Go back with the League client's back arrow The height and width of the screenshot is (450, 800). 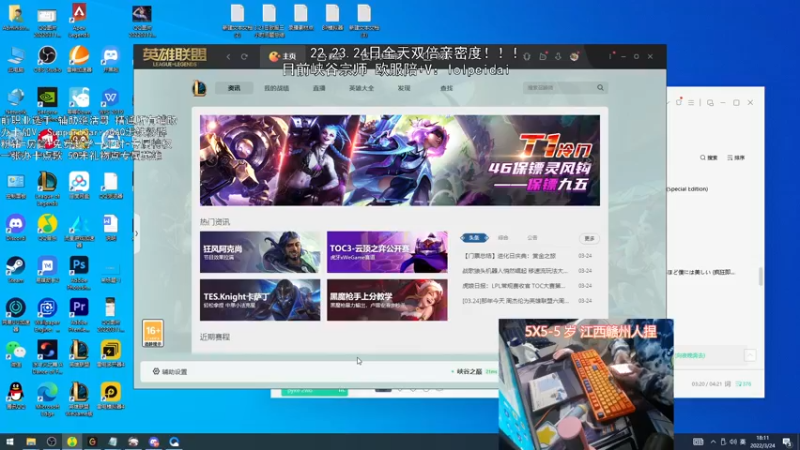229,57
